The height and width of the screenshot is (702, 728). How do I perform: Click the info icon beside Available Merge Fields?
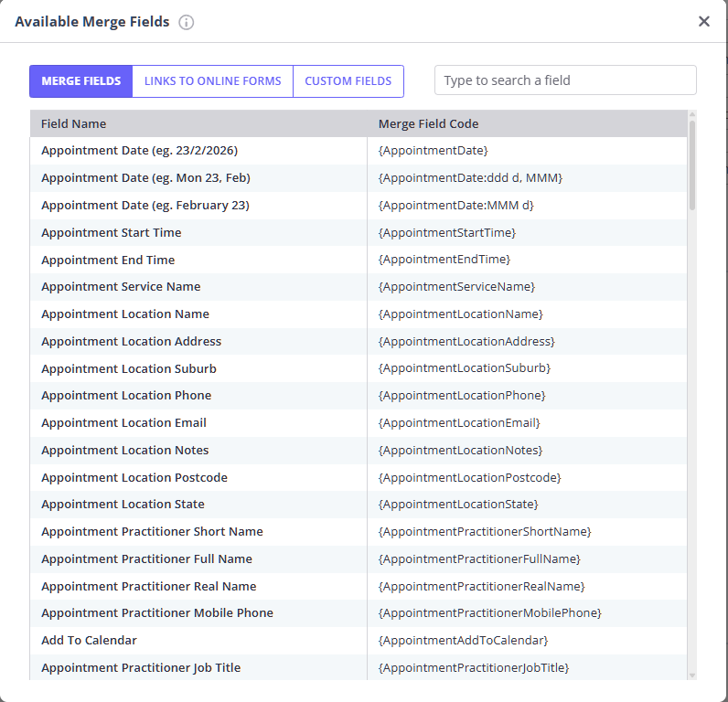[x=187, y=23]
